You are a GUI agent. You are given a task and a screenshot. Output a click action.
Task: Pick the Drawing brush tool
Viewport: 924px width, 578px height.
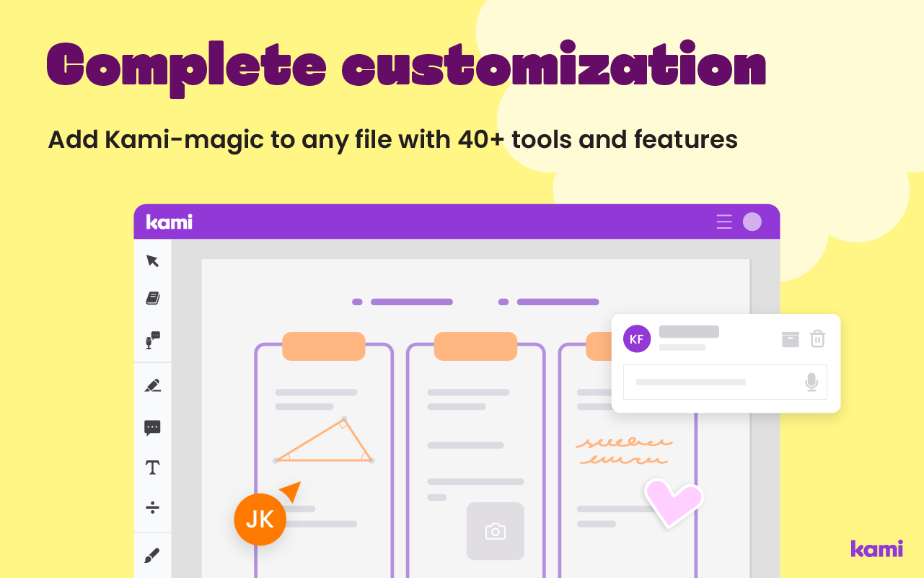tap(152, 554)
